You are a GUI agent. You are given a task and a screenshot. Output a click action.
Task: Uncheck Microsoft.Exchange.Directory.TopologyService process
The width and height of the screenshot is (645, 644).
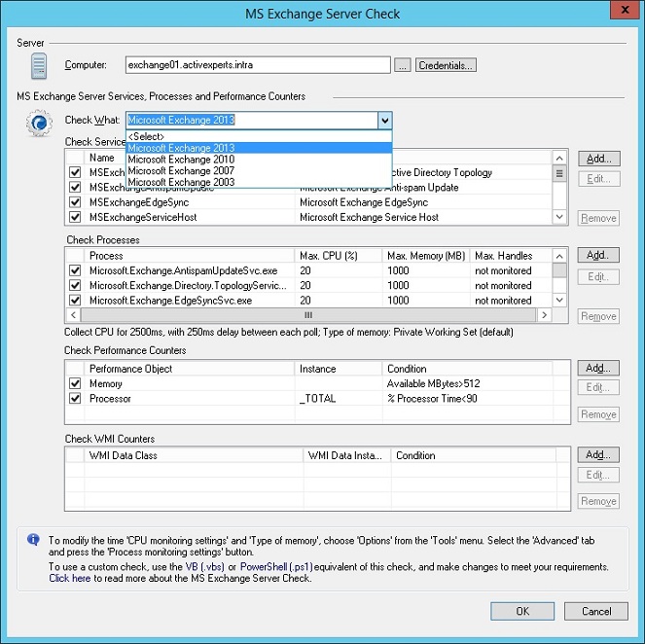point(75,285)
